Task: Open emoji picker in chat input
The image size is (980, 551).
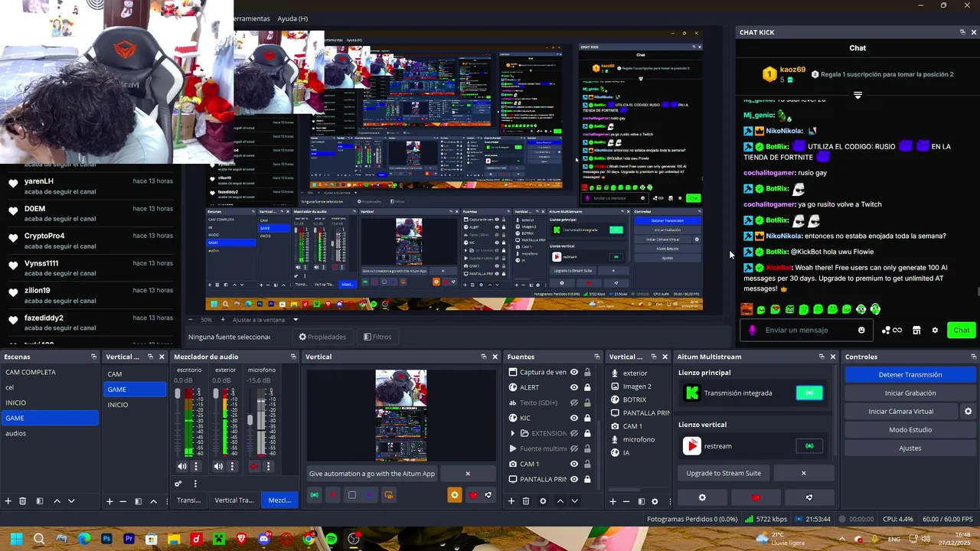Action: pyautogui.click(x=861, y=330)
